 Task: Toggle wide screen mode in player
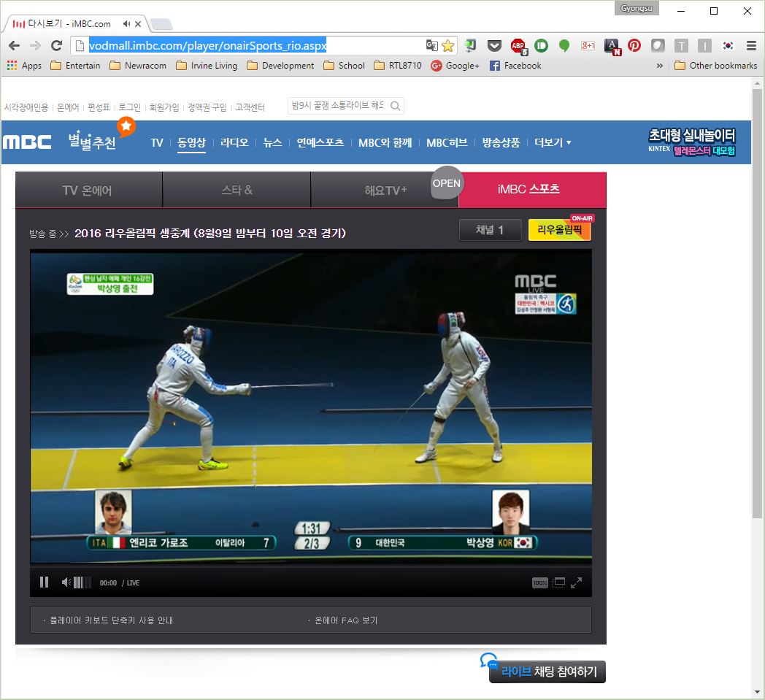point(560,582)
